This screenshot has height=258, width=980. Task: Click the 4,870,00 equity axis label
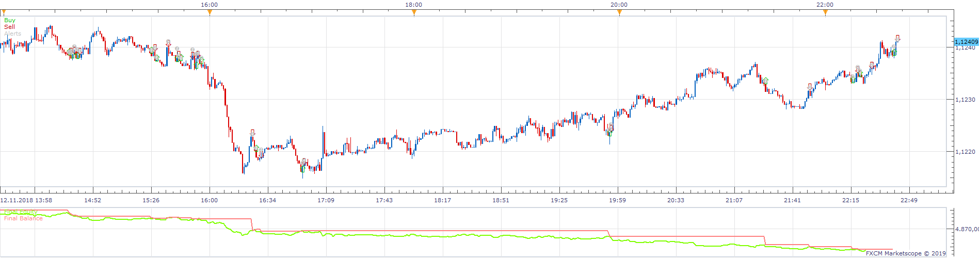967,229
